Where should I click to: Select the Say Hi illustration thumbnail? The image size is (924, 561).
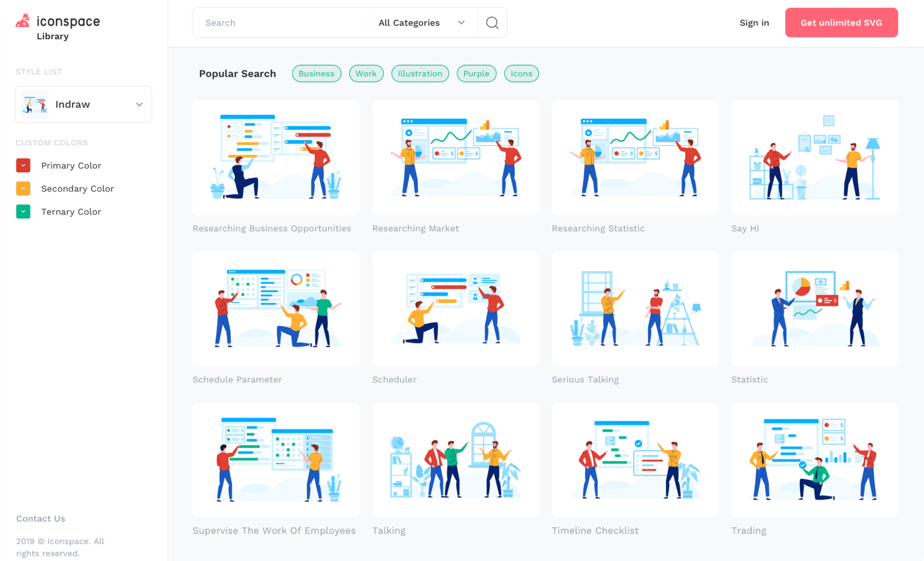tap(814, 158)
